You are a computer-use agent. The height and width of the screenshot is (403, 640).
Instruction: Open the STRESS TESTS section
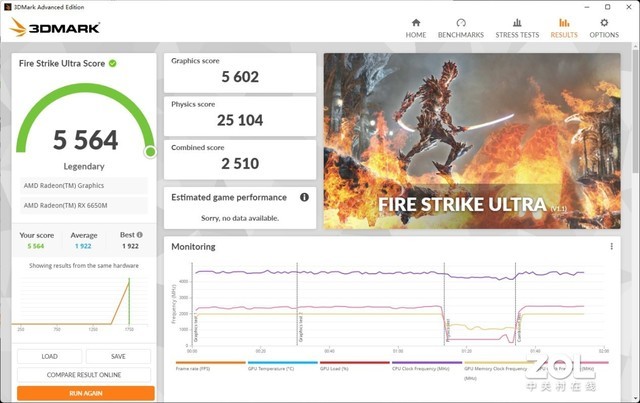[x=517, y=28]
